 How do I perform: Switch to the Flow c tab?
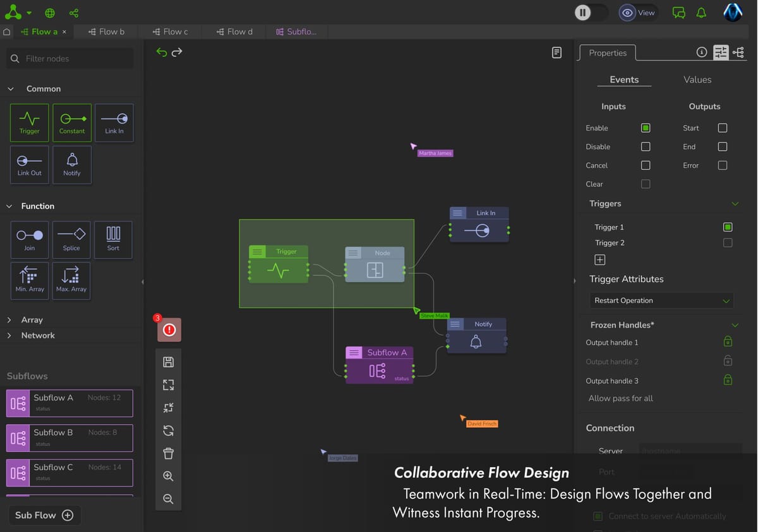click(170, 32)
